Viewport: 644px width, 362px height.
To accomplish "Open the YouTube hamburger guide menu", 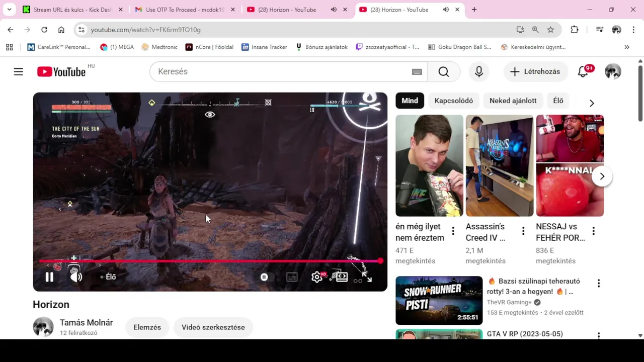I will click(x=18, y=72).
